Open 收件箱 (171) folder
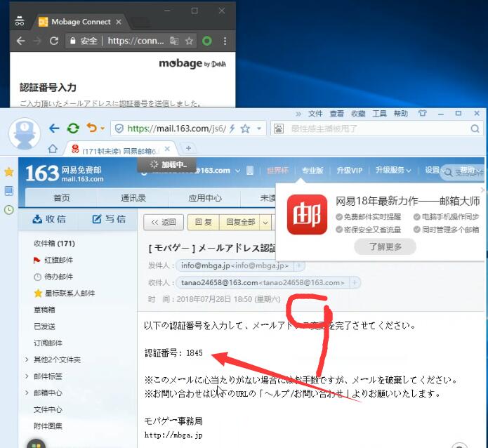Screen dimensions: 488x448 pyautogui.click(x=55, y=244)
